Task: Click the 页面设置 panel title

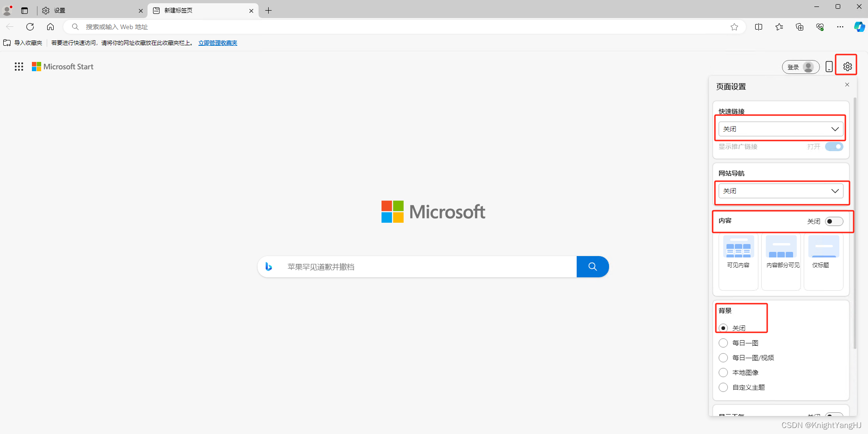Action: click(x=731, y=86)
